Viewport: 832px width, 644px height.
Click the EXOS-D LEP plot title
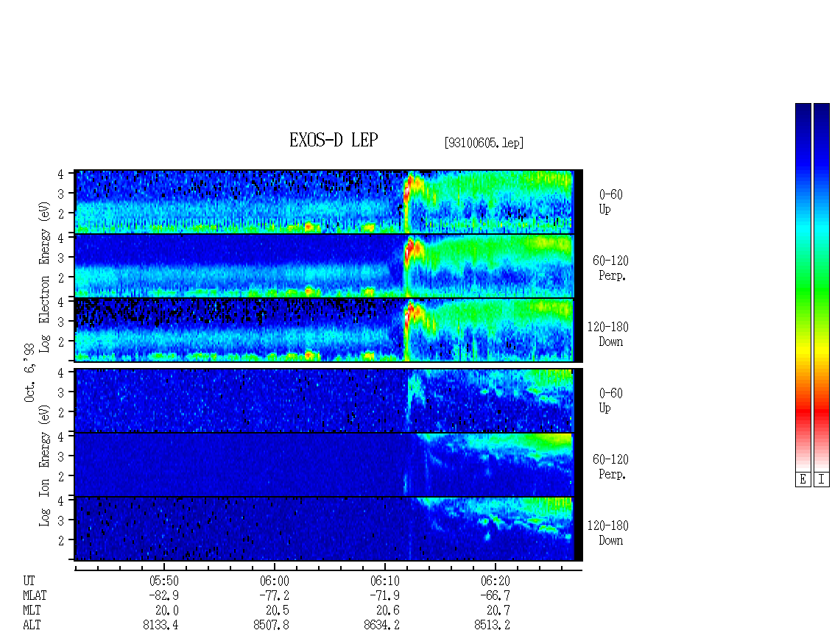click(334, 140)
